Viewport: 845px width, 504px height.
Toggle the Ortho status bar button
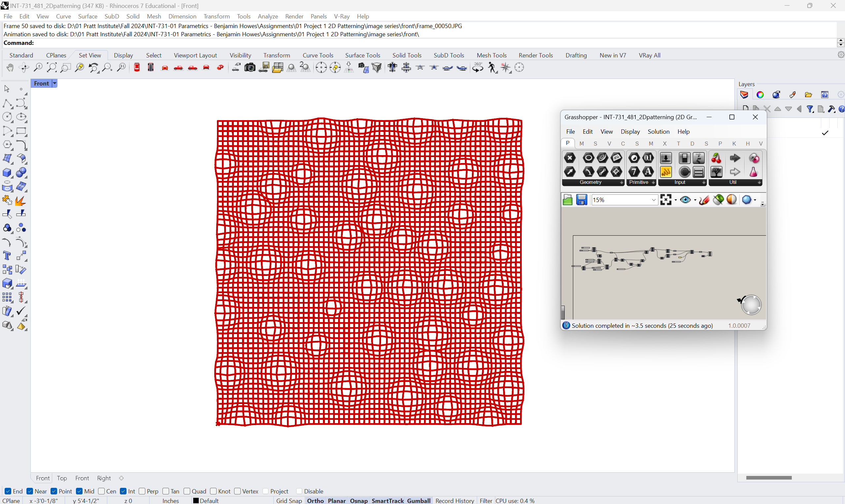coord(315,501)
